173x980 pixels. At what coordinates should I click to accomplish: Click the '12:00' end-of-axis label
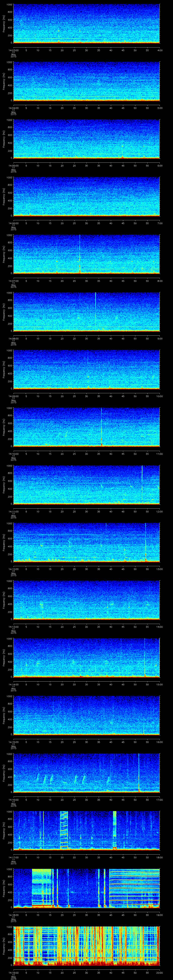click(159, 511)
